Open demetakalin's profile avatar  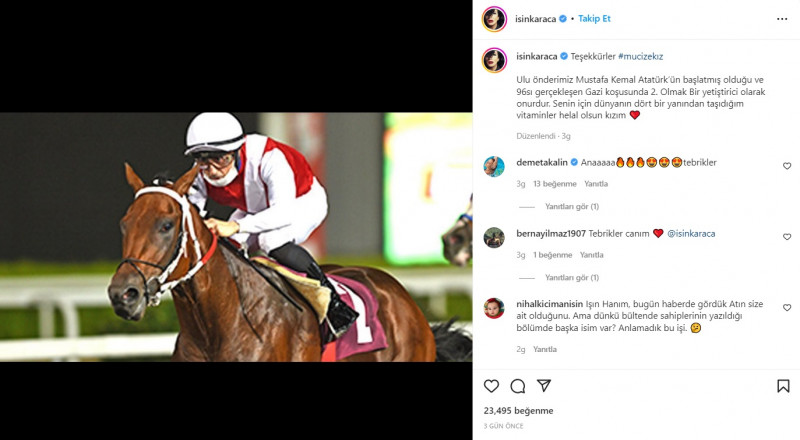point(494,167)
